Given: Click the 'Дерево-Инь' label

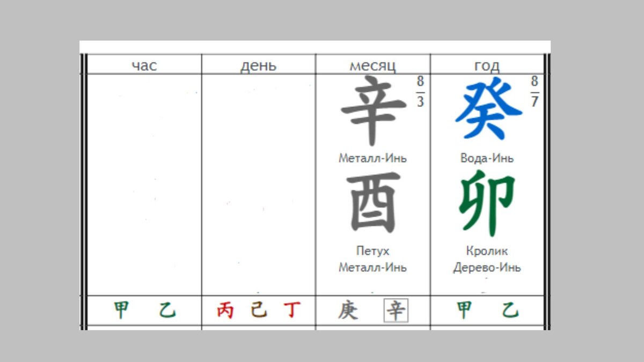Looking at the screenshot, I should (487, 267).
